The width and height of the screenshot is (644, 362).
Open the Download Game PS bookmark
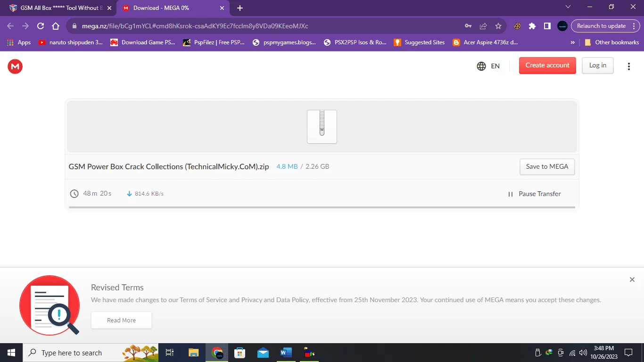(143, 42)
